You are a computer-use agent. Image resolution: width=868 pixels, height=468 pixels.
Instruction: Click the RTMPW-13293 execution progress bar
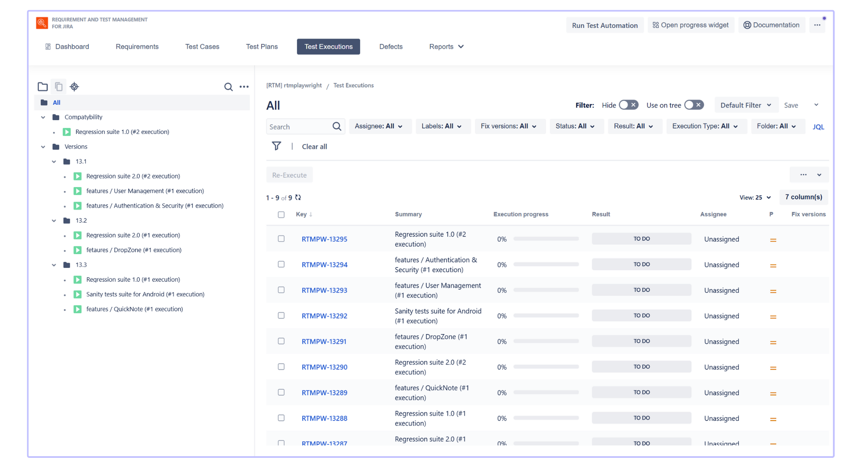546,290
